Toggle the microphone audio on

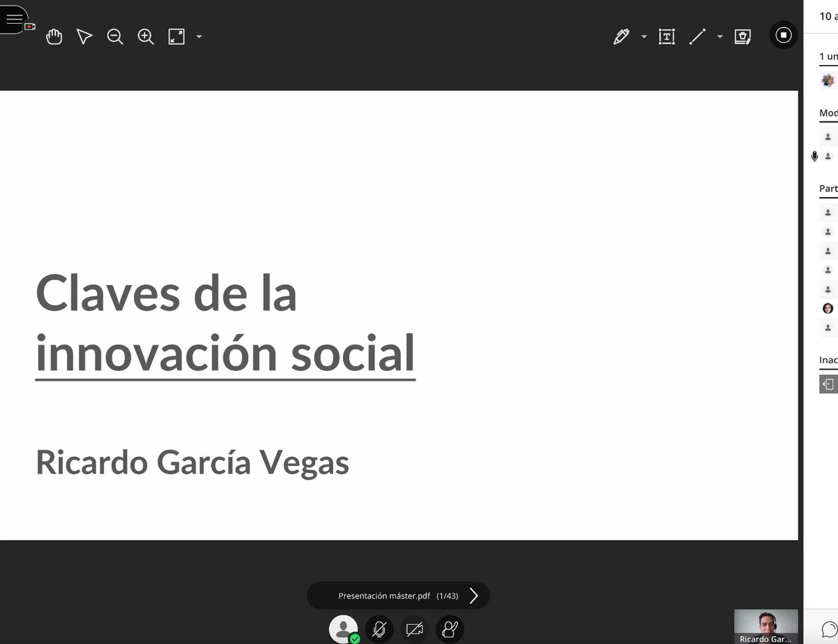coord(379,629)
